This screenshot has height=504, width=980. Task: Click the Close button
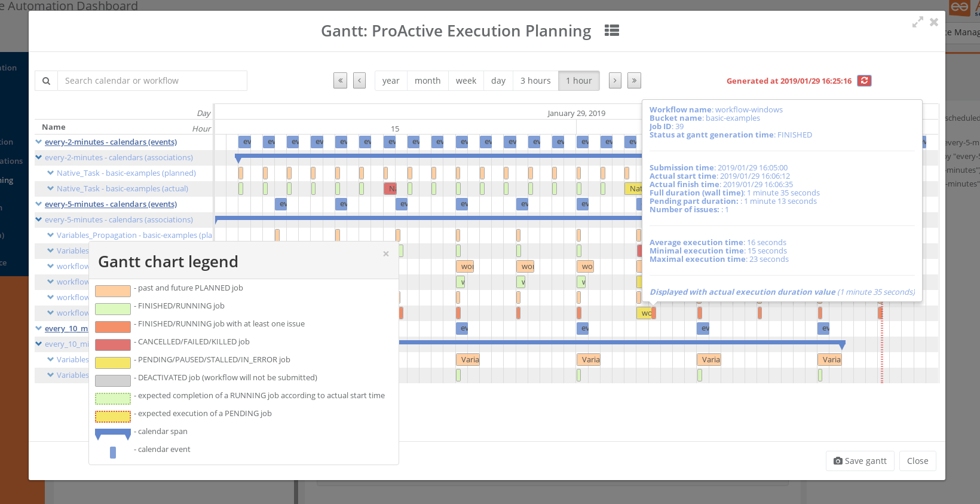917,461
